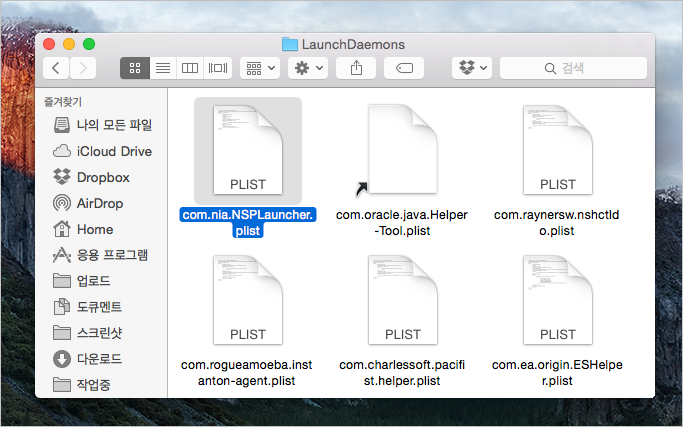The image size is (683, 427).
Task: Click the com.rogueamoeba.instanton-agent.plist filename label
Action: 247,373
